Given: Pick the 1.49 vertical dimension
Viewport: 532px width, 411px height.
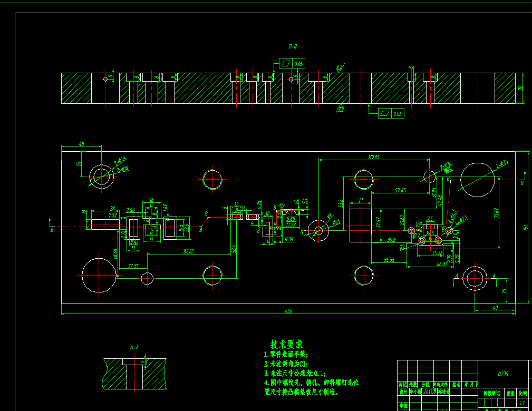Looking at the screenshot, I should tap(165, 207).
